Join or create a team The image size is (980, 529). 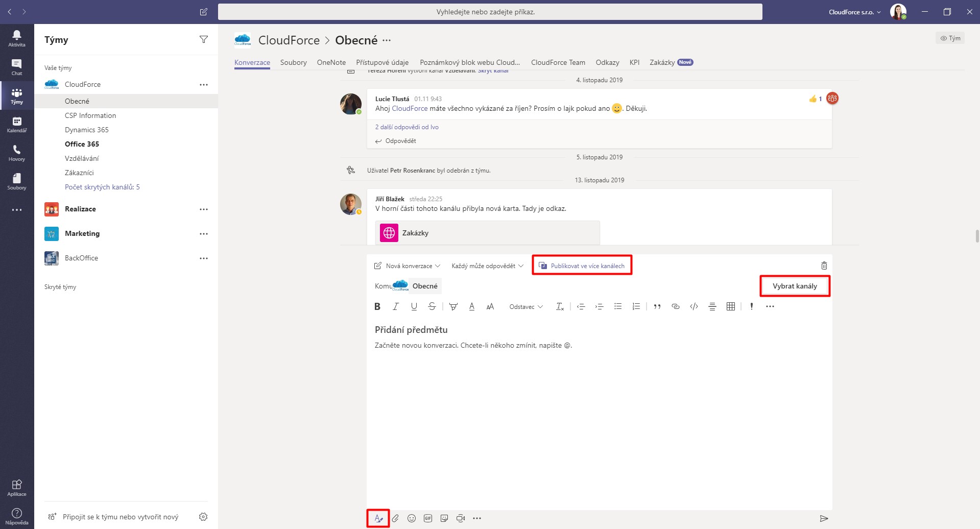[113, 517]
